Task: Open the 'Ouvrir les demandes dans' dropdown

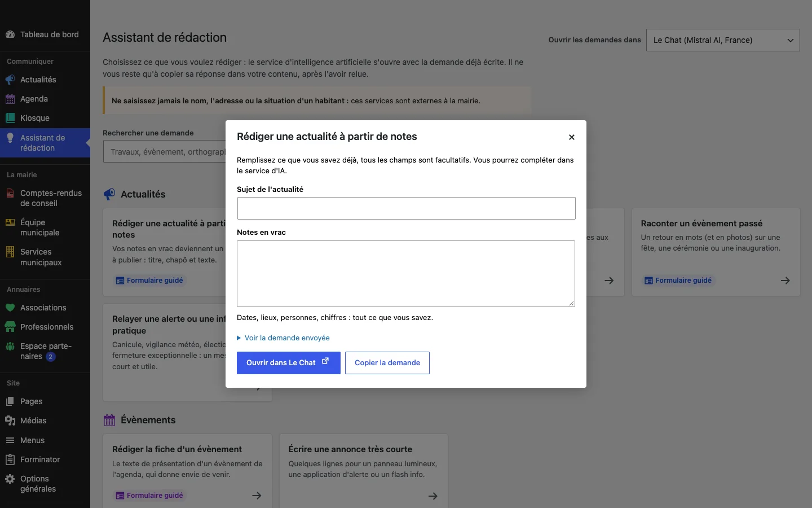Action: click(723, 40)
